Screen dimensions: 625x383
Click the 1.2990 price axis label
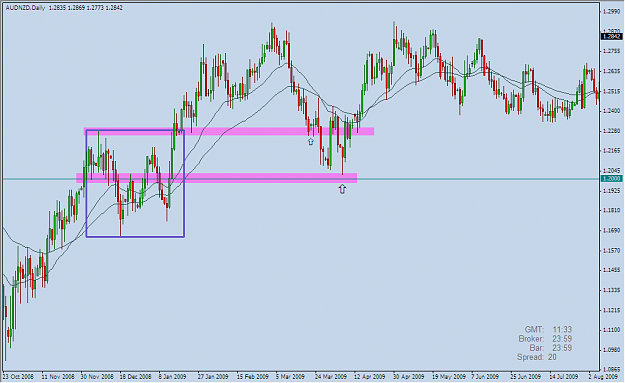612,12
